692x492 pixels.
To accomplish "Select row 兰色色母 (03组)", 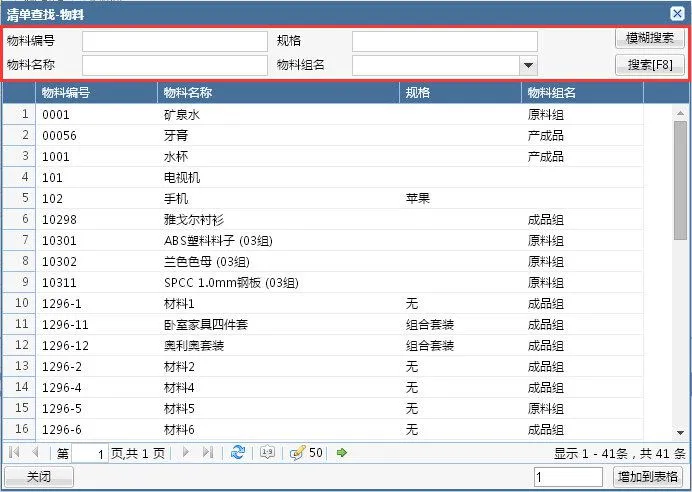I will (323, 262).
